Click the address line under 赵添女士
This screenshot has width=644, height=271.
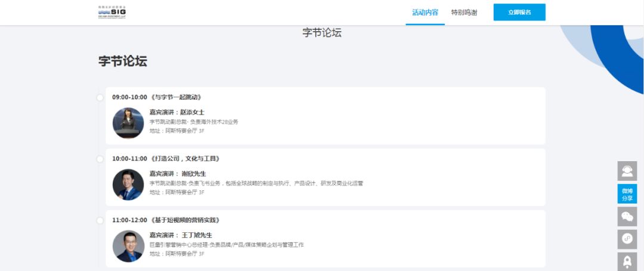tap(177, 131)
